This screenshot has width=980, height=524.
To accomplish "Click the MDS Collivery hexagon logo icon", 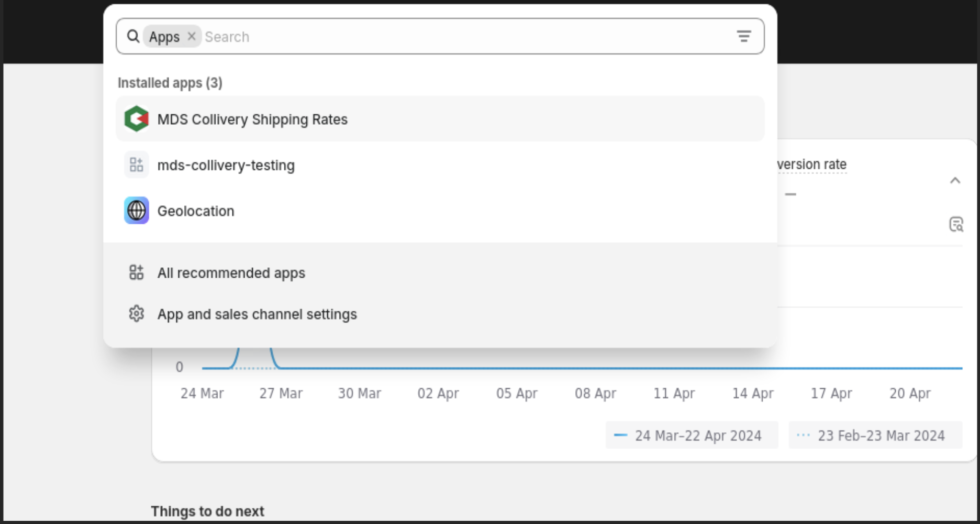I will tap(137, 119).
